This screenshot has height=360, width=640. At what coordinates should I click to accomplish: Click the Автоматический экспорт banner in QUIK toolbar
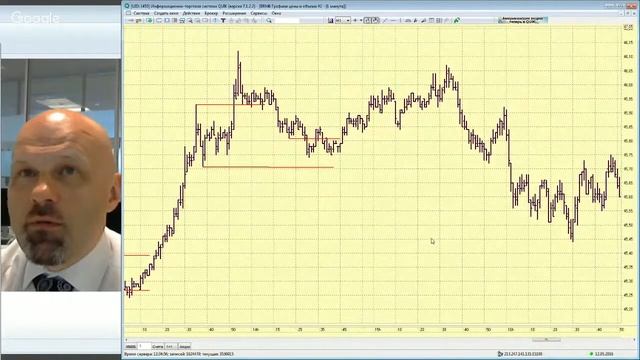[522, 20]
